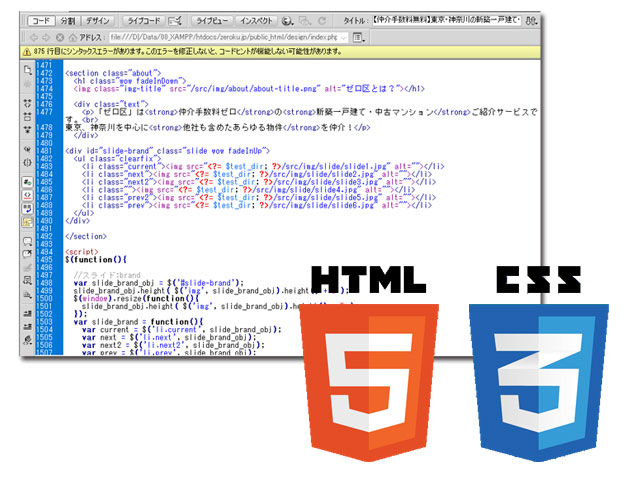Click the Move or Convert CSS icon
The width and height of the screenshot is (640, 480).
pyautogui.click(x=27, y=294)
